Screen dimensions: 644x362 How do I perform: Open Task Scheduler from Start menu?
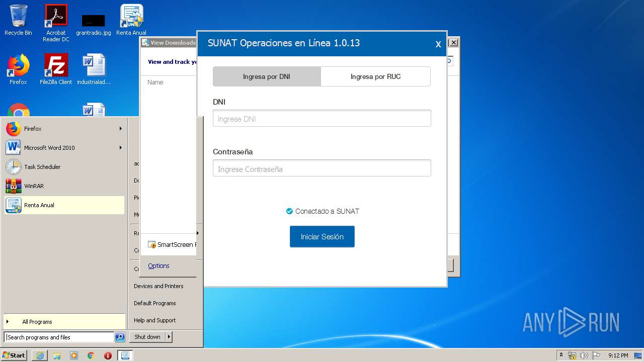click(x=64, y=167)
